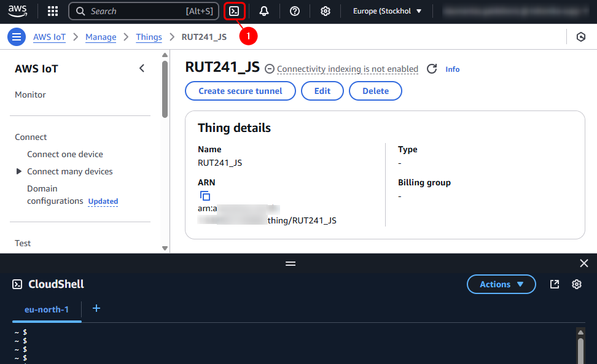Click the notifications bell icon

tap(264, 11)
